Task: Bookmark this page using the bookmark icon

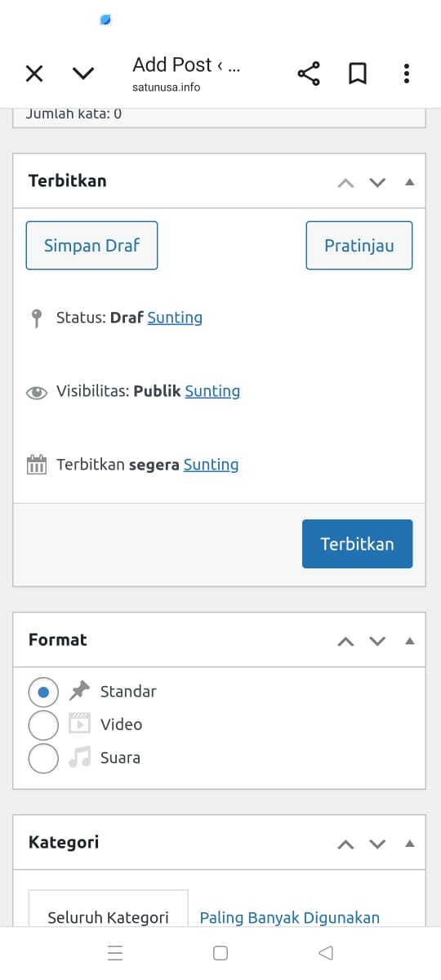Action: [357, 73]
